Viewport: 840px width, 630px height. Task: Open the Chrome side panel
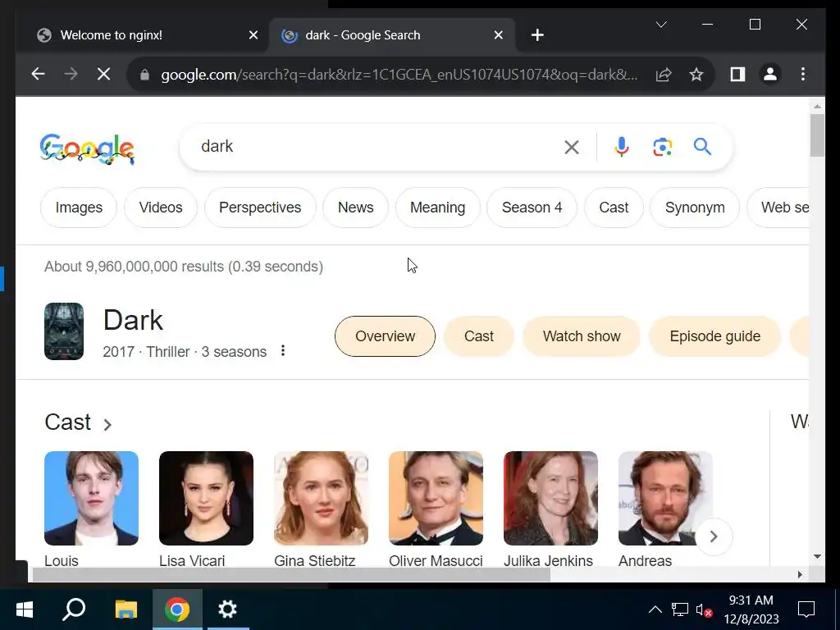737,74
